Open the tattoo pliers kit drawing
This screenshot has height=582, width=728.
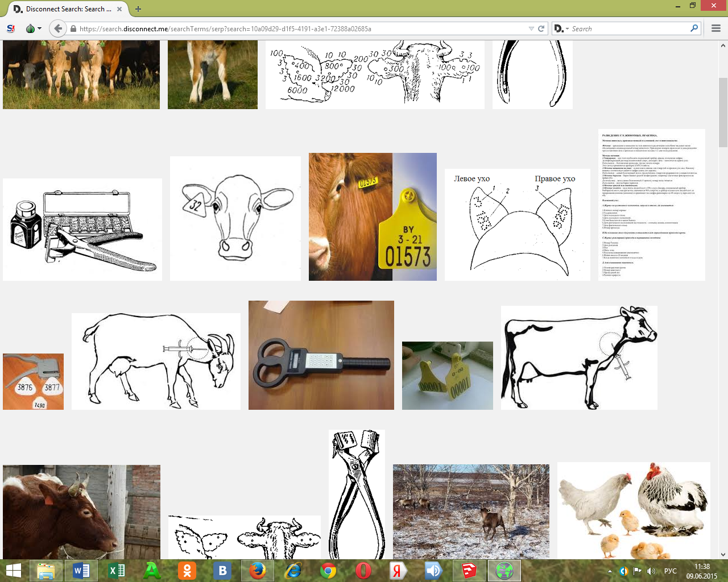pos(82,230)
